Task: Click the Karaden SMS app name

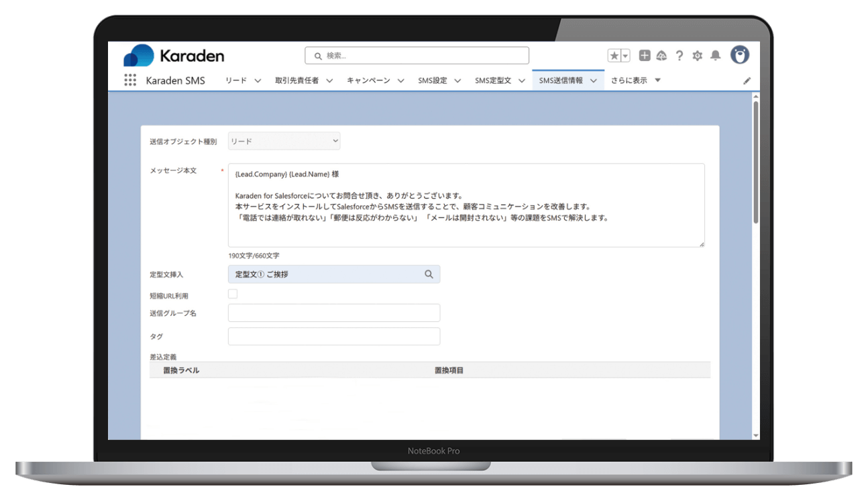Action: point(176,80)
